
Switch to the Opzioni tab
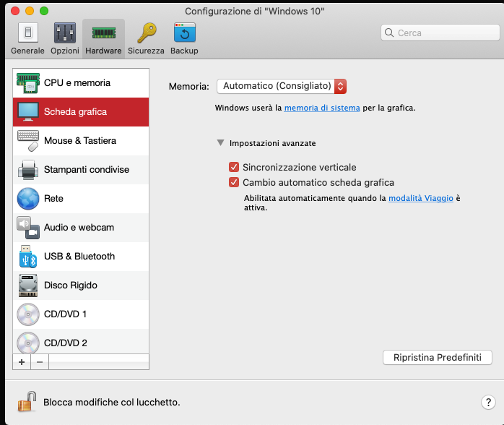64,38
